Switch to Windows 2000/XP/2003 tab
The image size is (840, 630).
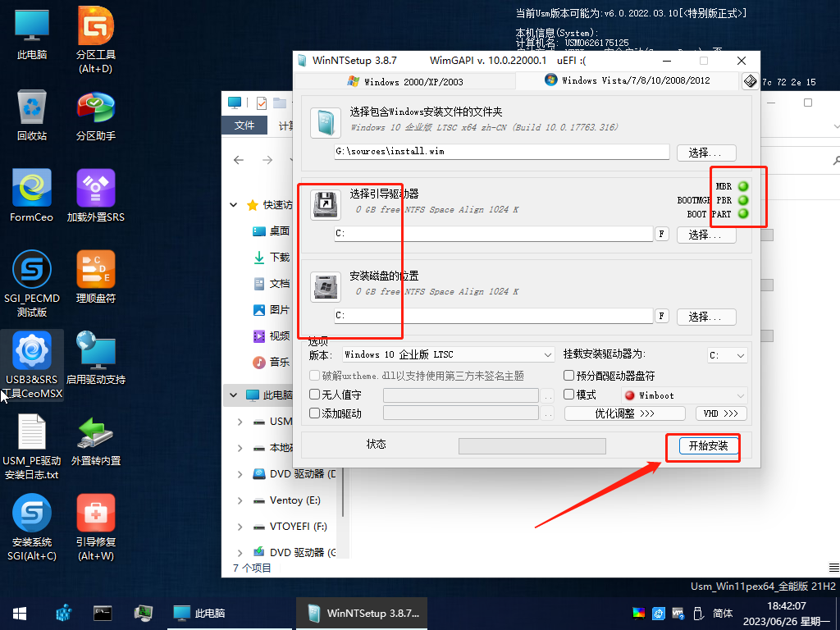click(405, 81)
